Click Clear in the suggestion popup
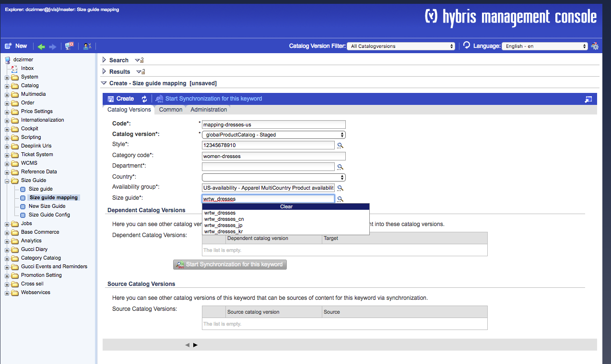Viewport: 611px width, 364px height. pos(286,206)
